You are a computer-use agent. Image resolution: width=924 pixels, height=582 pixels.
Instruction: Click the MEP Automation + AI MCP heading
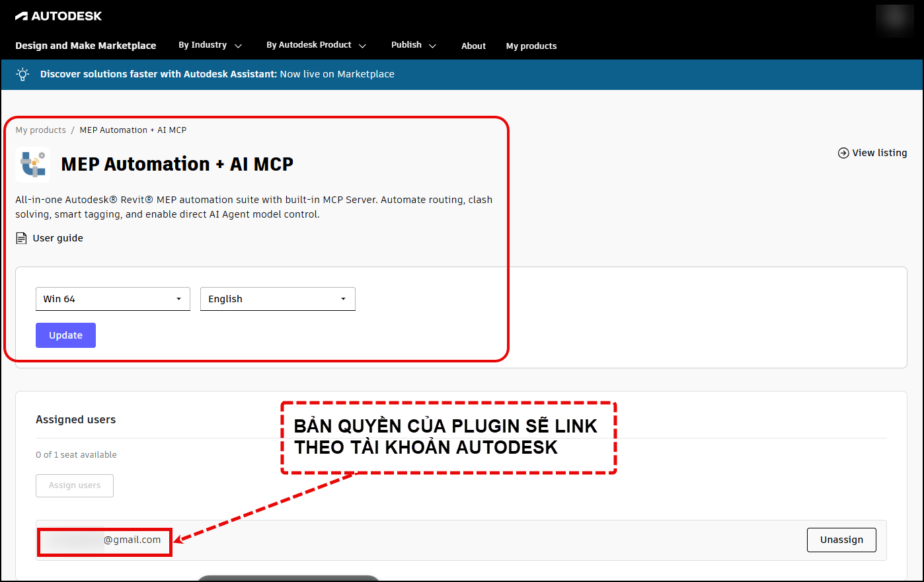click(177, 164)
